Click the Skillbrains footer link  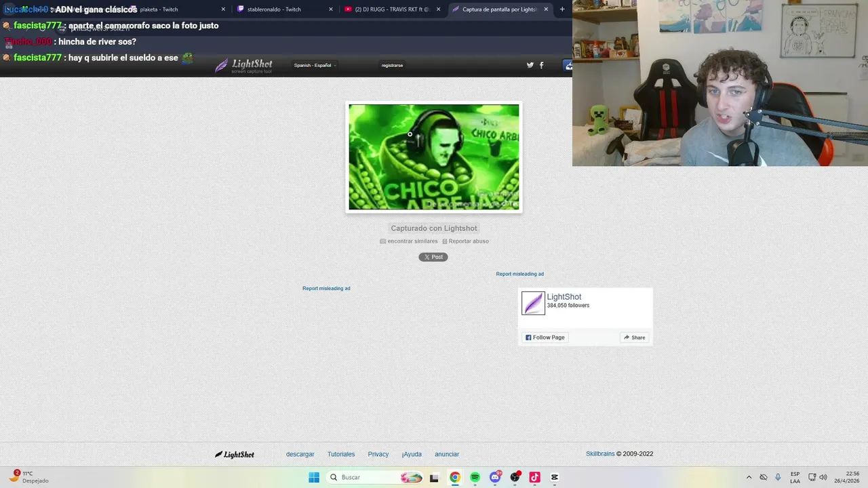[x=600, y=454]
